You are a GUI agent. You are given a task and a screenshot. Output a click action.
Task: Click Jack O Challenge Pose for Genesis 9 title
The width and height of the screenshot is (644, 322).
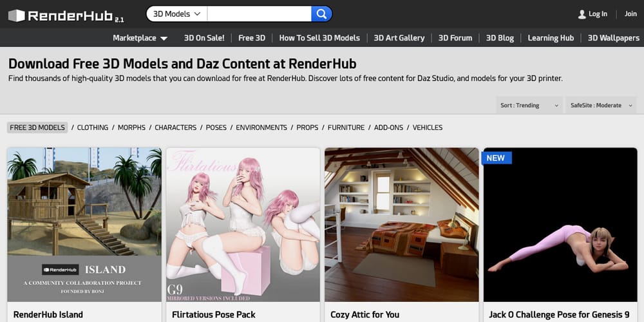559,315
